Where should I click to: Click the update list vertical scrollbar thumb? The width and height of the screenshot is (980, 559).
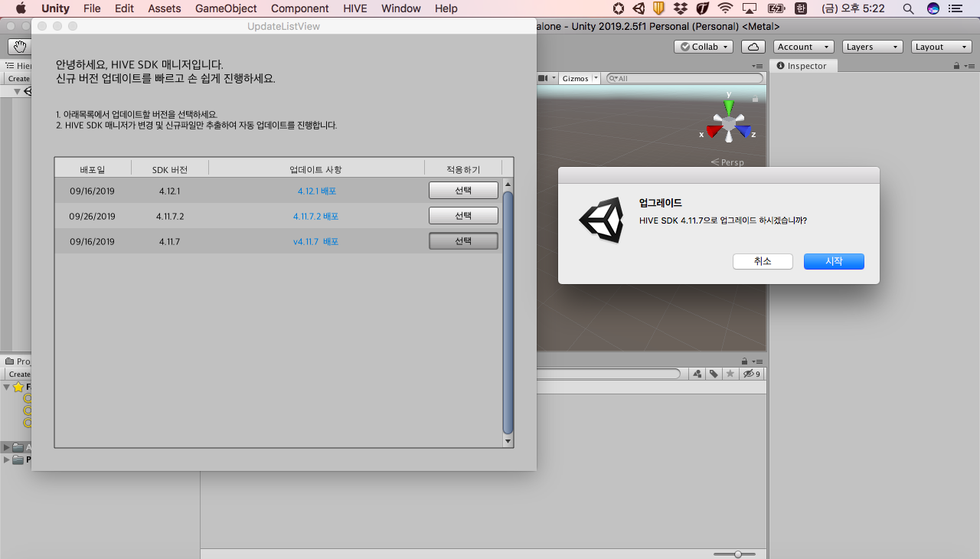[508, 312]
